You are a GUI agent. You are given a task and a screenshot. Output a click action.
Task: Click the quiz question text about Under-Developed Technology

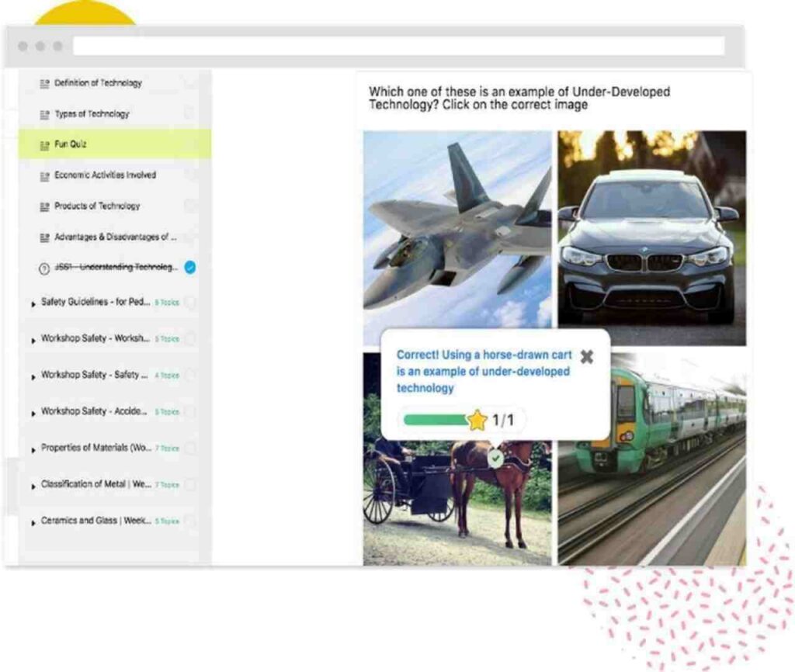(x=519, y=99)
